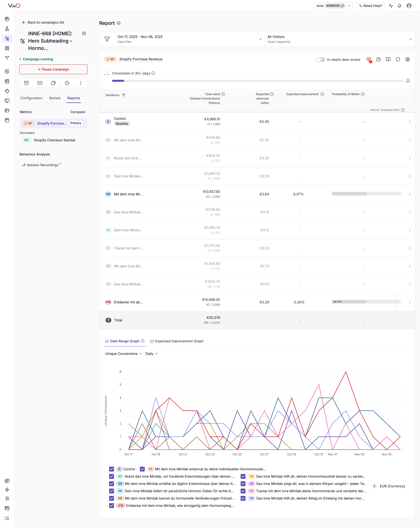Switch to the Configuration tab

(x=31, y=98)
